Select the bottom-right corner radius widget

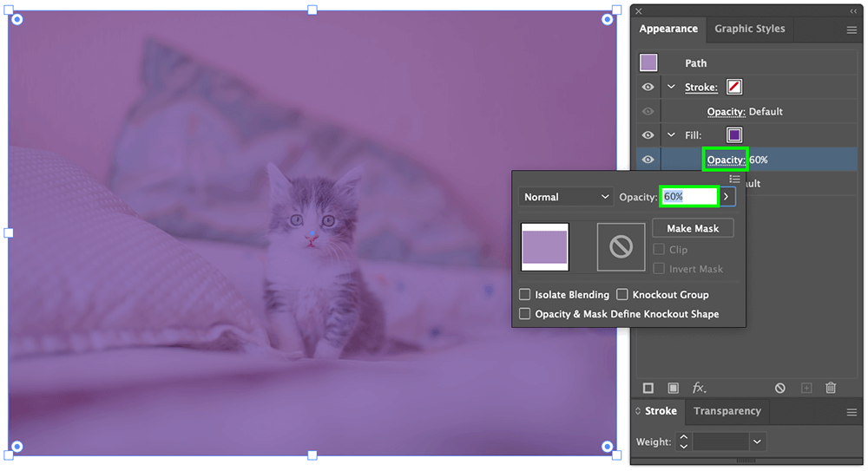click(x=608, y=446)
